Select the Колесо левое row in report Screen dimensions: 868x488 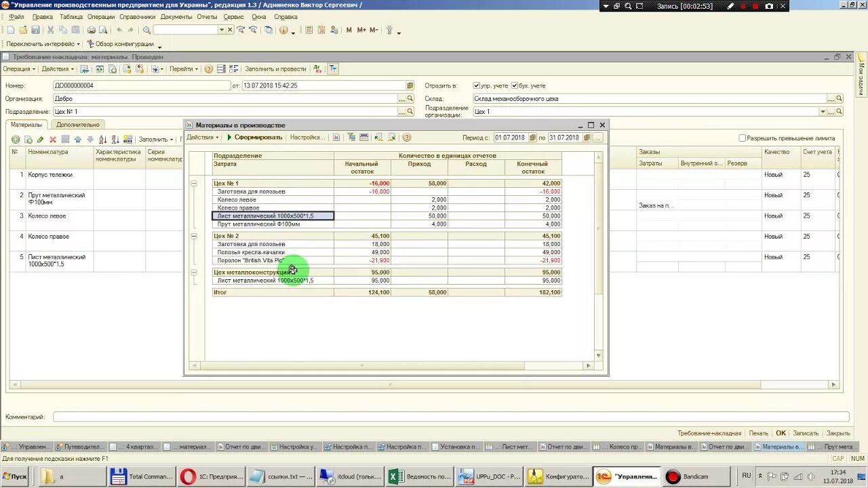click(x=387, y=200)
